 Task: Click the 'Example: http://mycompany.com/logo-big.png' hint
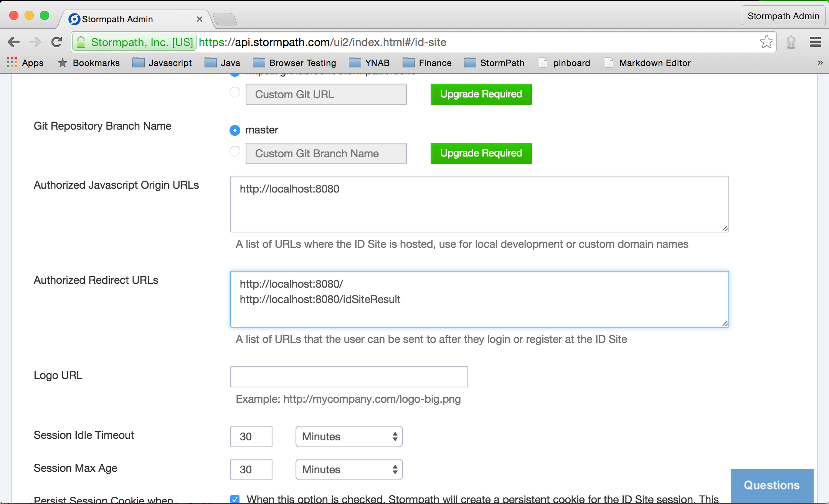[348, 399]
